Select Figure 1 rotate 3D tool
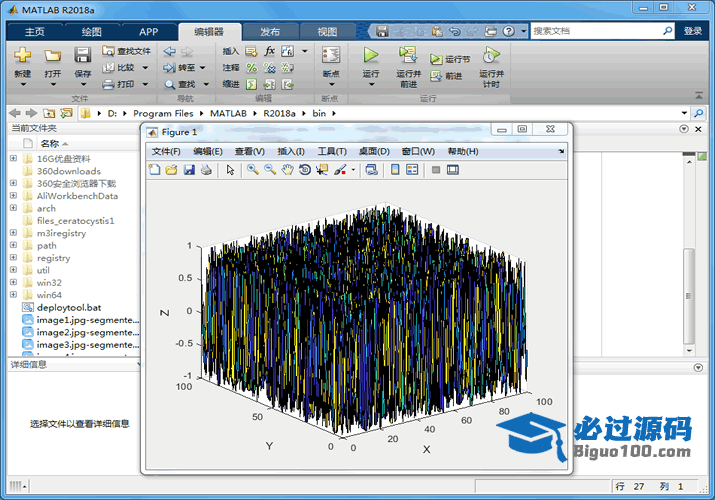 pyautogui.click(x=305, y=170)
